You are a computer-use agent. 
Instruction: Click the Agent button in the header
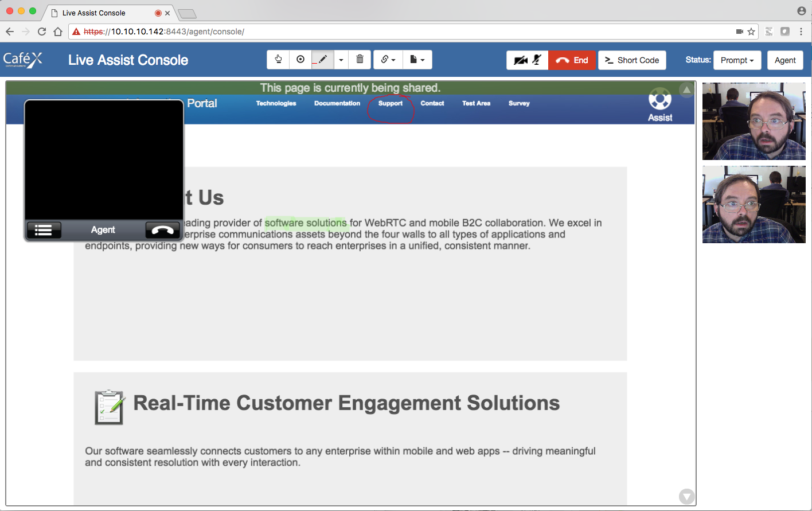tap(785, 60)
